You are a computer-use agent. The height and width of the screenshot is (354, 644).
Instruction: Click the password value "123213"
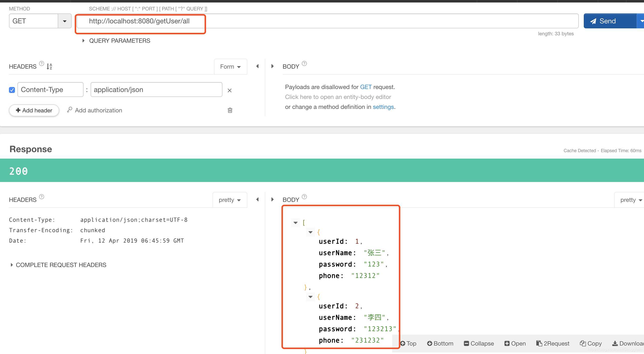(380, 329)
